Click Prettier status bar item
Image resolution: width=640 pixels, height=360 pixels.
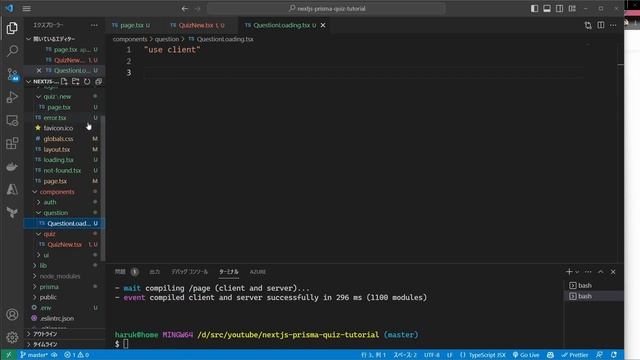575,355
